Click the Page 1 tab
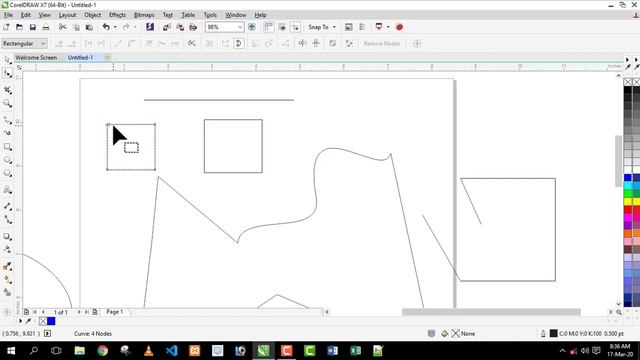 [x=115, y=312]
